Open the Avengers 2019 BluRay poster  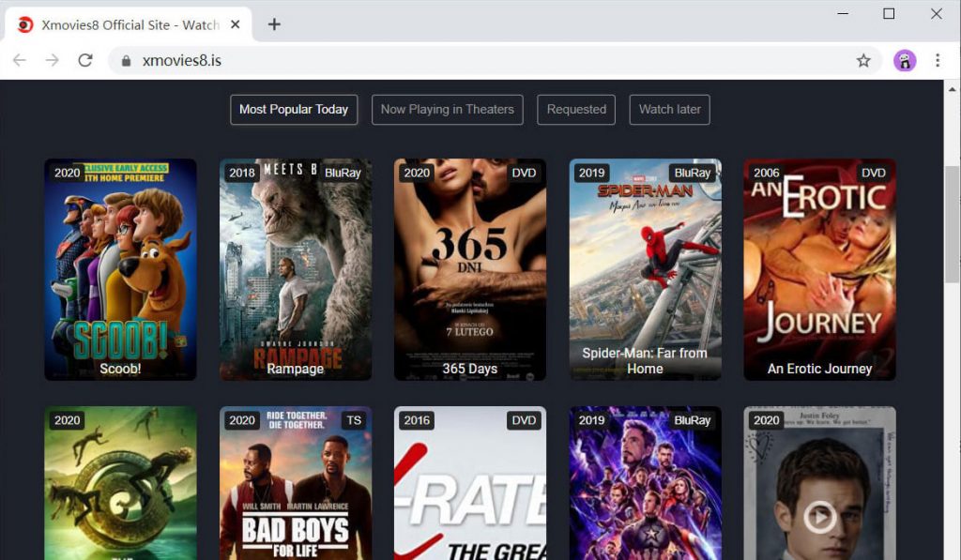pyautogui.click(x=646, y=483)
